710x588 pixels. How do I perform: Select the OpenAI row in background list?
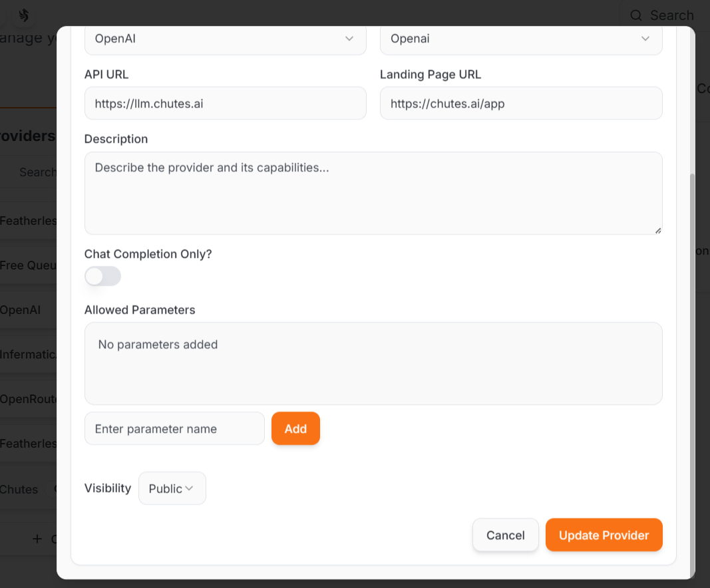click(28, 310)
